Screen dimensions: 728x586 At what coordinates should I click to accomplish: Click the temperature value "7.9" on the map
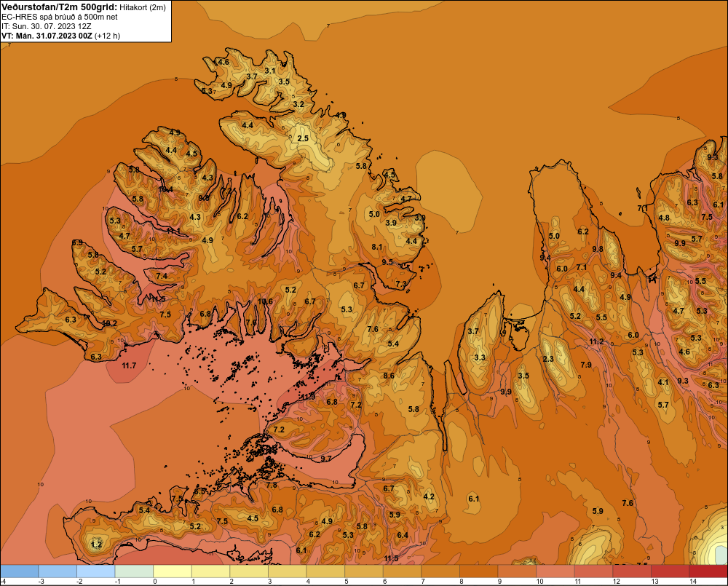(586, 365)
